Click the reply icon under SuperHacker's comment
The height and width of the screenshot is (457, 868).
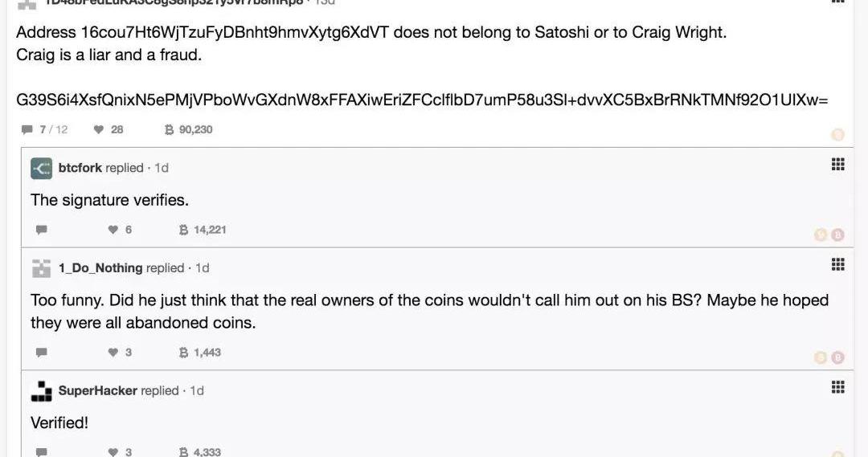pos(42,452)
